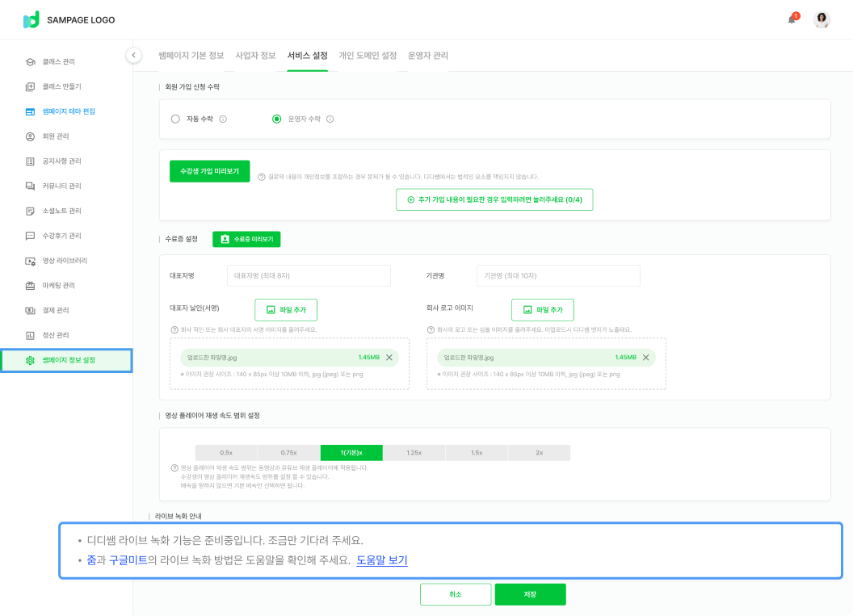Open the notification bell in the header

click(792, 20)
